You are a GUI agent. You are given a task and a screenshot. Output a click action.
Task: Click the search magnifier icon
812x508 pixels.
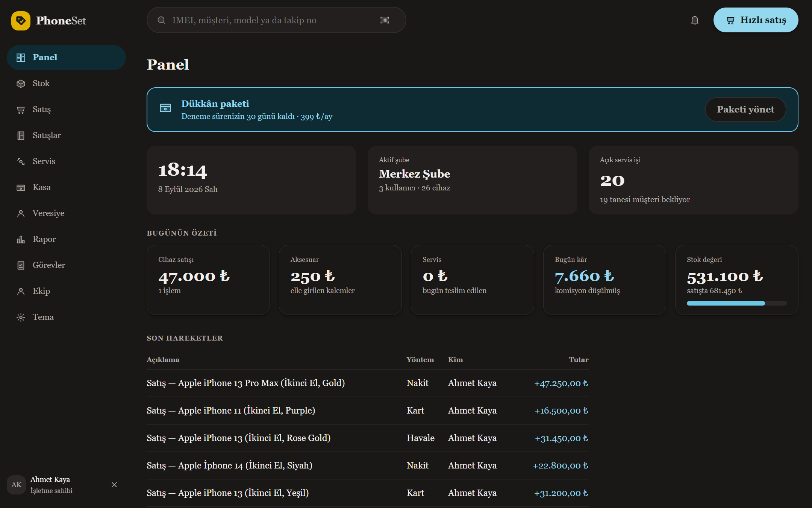pyautogui.click(x=161, y=20)
